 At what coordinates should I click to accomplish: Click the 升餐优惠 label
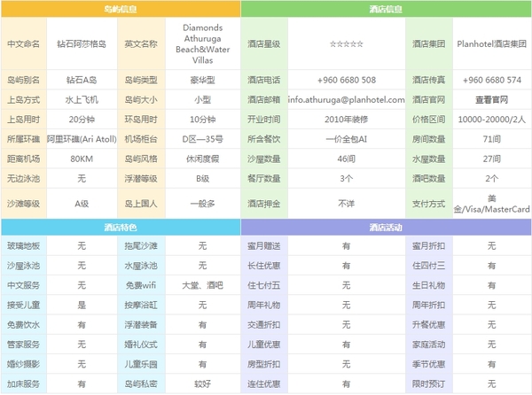click(x=429, y=324)
